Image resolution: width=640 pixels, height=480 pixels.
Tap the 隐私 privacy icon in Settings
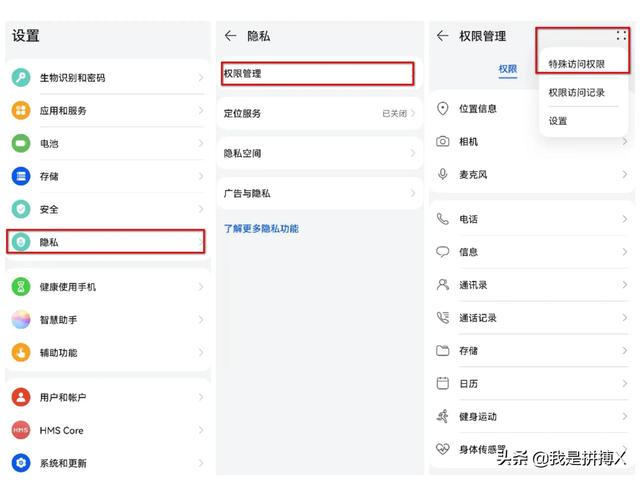pyautogui.click(x=21, y=242)
